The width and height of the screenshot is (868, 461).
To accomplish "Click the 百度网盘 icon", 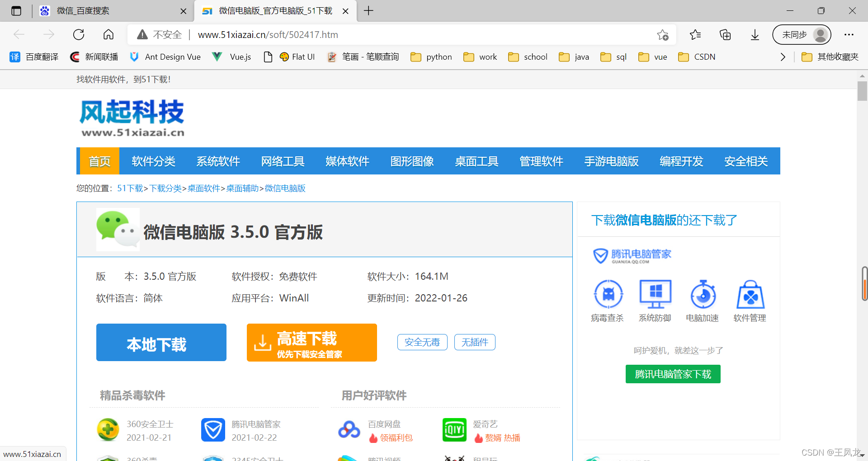I will [x=349, y=430].
